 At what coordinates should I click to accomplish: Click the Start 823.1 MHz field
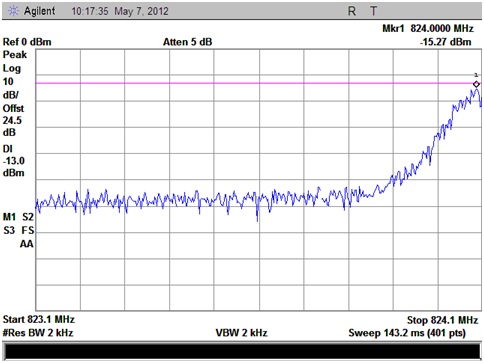coord(39,319)
